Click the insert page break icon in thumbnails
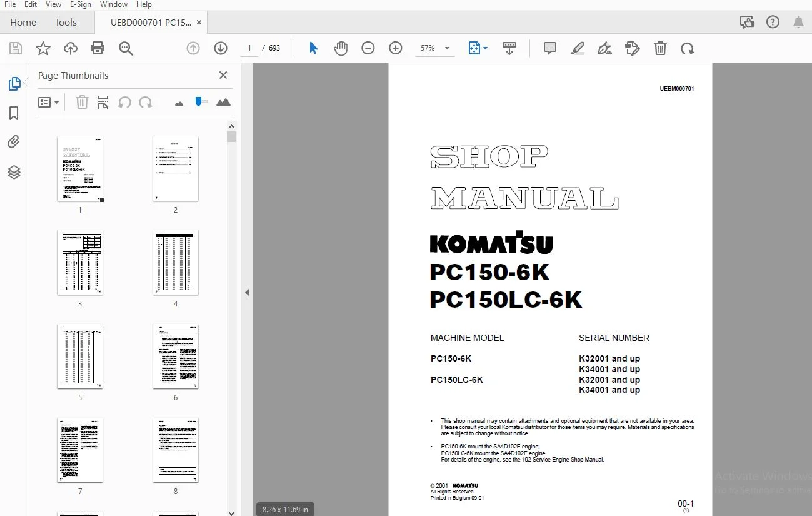The width and height of the screenshot is (812, 516). [x=103, y=102]
